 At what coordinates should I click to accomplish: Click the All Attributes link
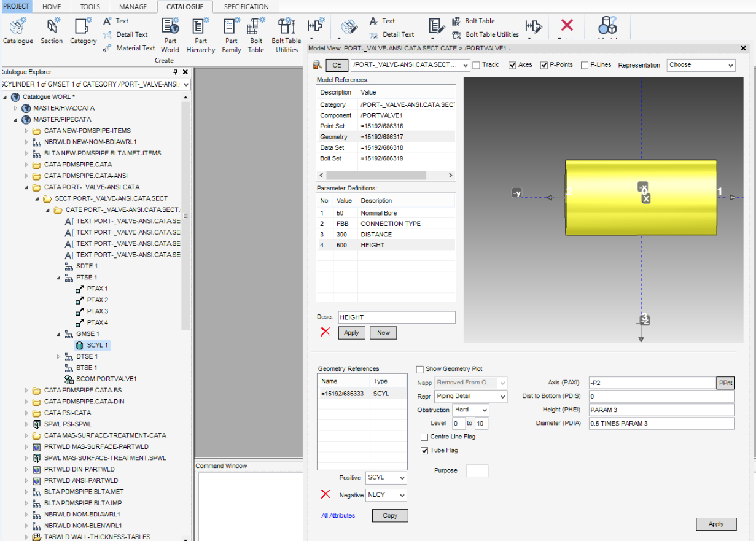point(338,515)
